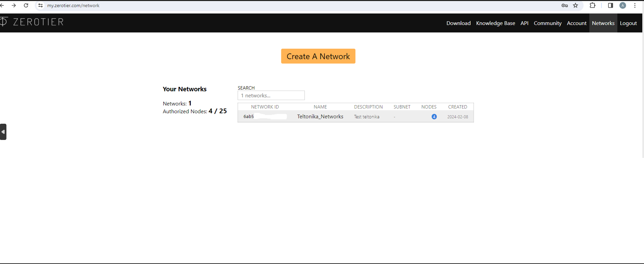The height and width of the screenshot is (264, 644).
Task: Open browser extensions puzzle icon
Action: coord(593,5)
